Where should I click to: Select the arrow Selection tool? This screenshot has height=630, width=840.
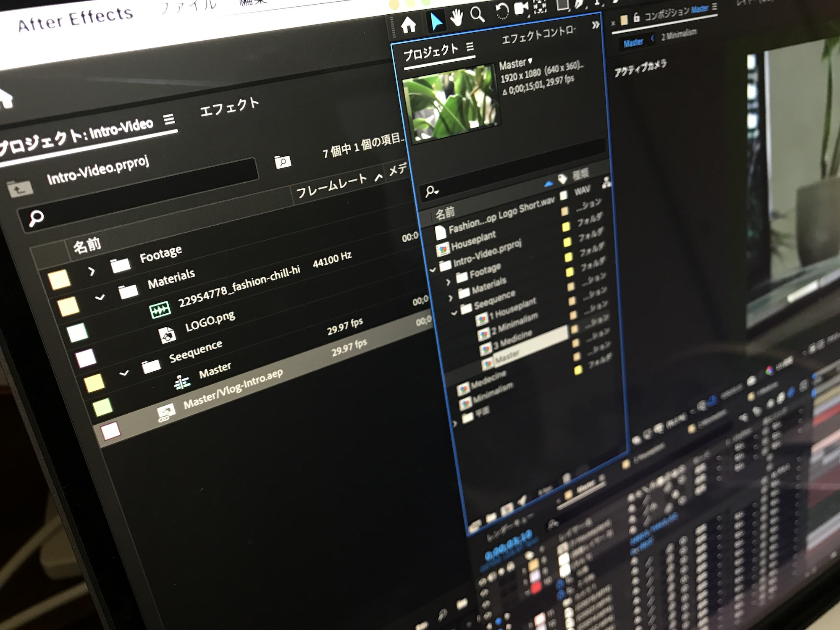tap(436, 21)
